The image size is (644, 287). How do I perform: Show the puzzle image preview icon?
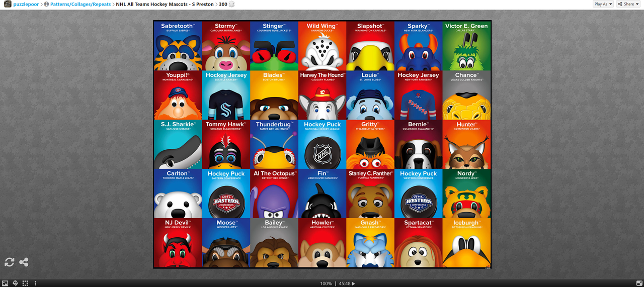tap(5, 283)
